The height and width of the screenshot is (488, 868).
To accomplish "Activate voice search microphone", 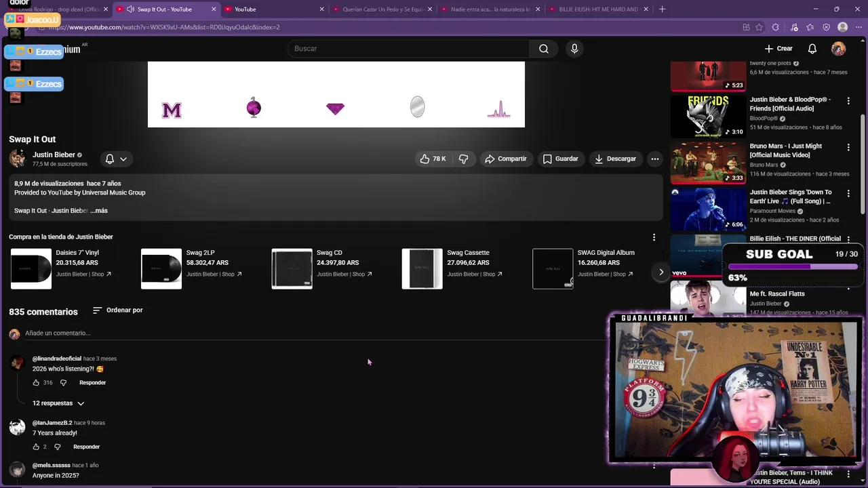I will (x=574, y=49).
